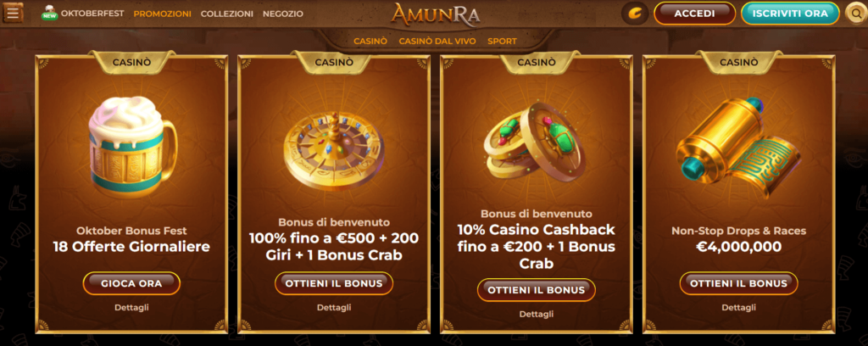Screen dimensions: 868x346
Task: Open the Collezioni menu item
Action: (x=227, y=14)
